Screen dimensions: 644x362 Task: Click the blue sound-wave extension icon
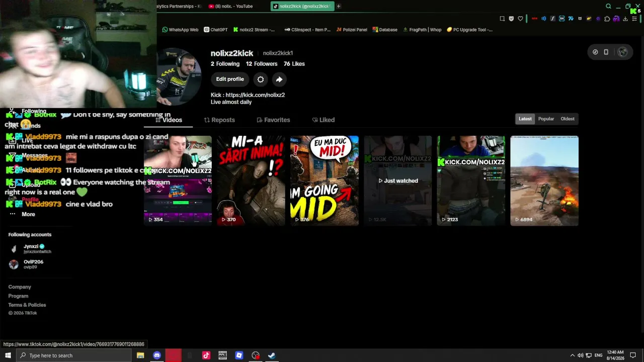pos(543,19)
